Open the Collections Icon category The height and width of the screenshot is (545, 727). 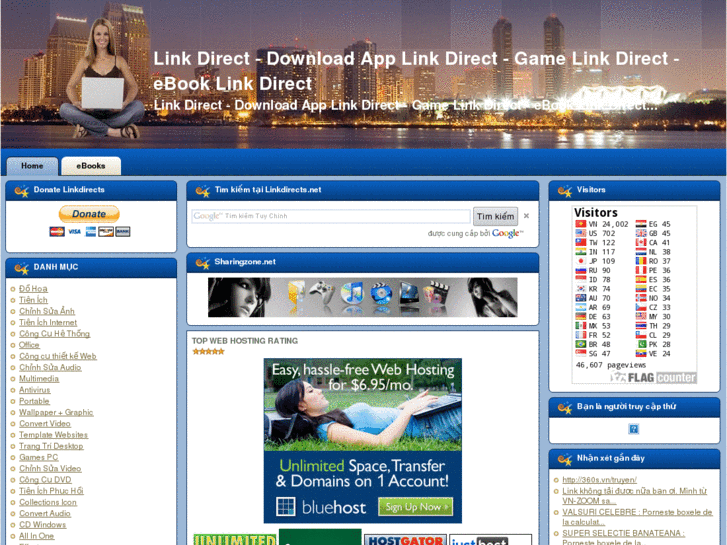[48, 502]
